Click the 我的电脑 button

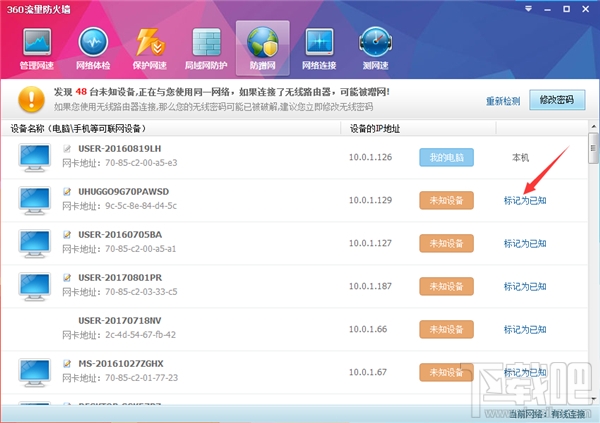tap(447, 157)
